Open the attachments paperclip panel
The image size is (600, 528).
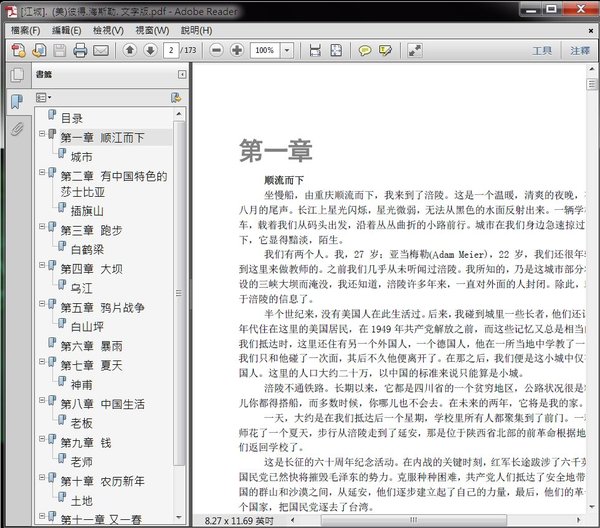click(x=17, y=129)
